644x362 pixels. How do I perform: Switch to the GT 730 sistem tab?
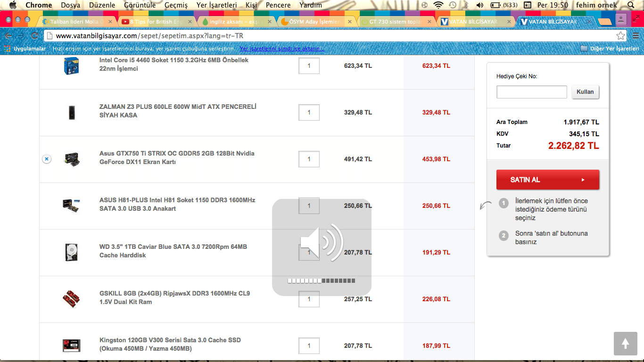pyautogui.click(x=397, y=22)
